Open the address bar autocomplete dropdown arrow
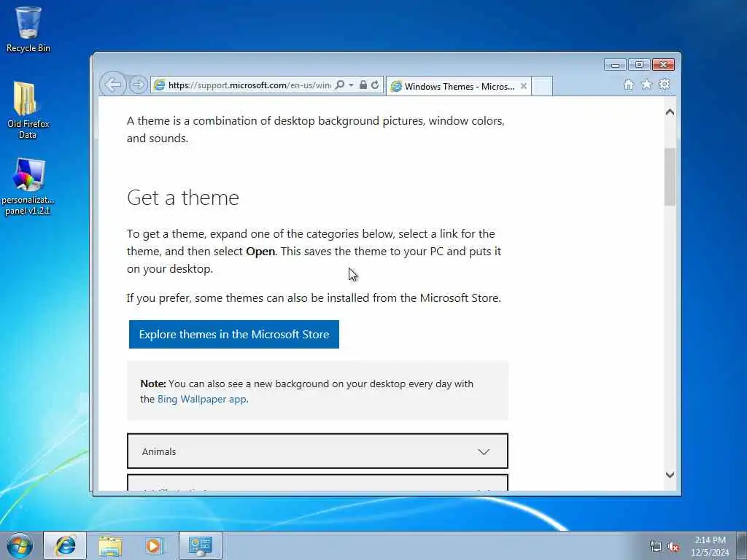This screenshot has height=560, width=747. pos(351,85)
